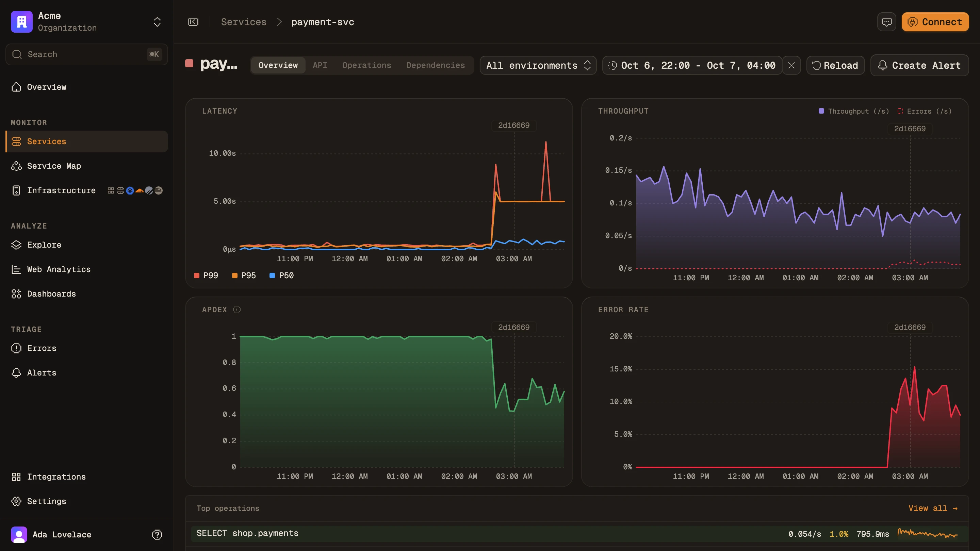Viewport: 980px width, 551px height.
Task: Open Integrations via the four-squares icon
Action: pos(16,477)
